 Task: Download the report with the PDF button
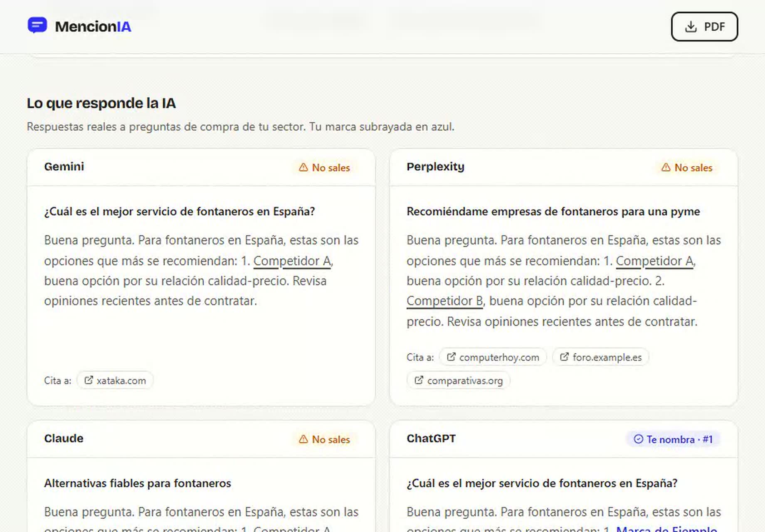(704, 27)
